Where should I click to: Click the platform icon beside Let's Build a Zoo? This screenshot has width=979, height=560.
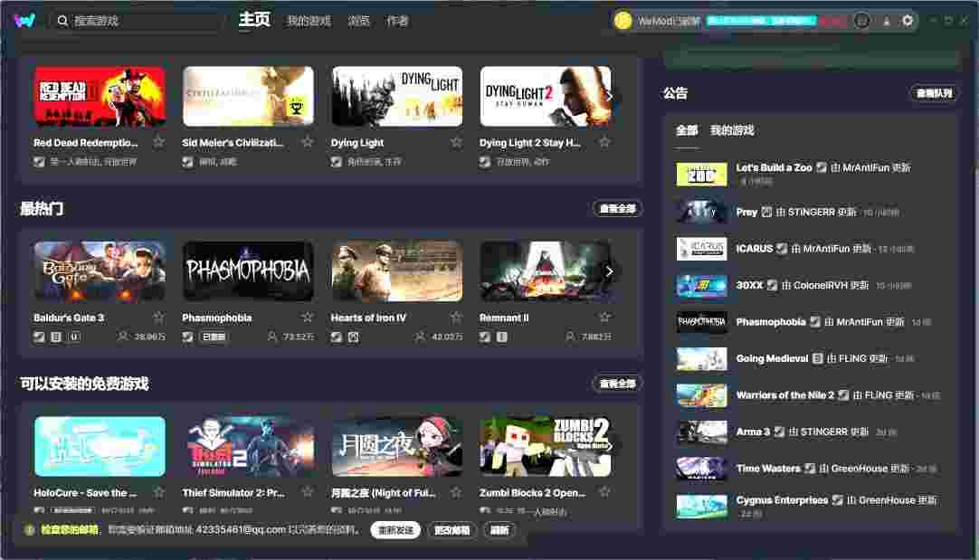[x=822, y=167]
